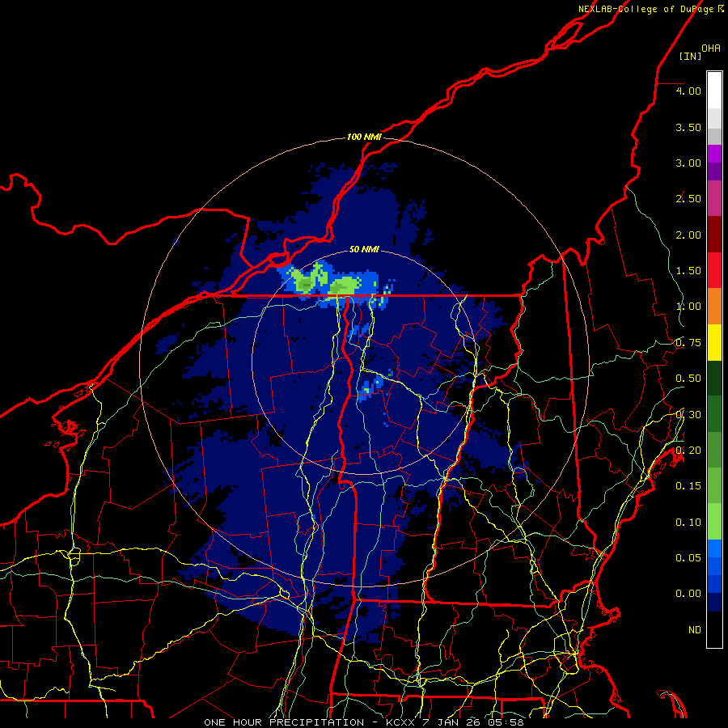Pick the dark red legend swatch
728x728 pixels.
pyautogui.click(x=714, y=235)
